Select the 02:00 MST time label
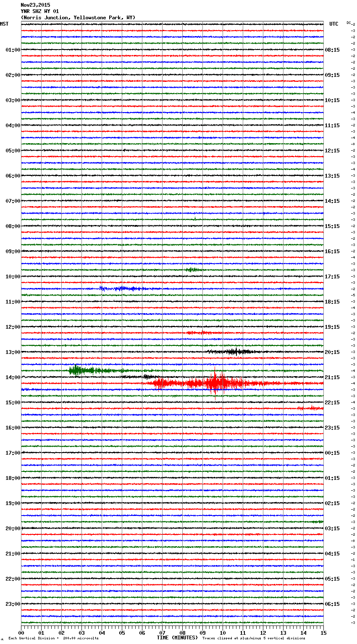Viewport: 357px width, 644px height. click(13, 75)
